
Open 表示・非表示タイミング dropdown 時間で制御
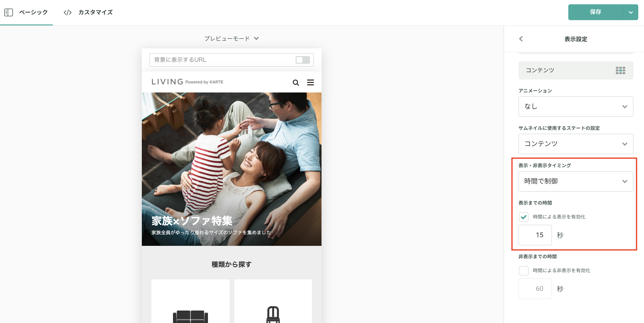tap(575, 181)
